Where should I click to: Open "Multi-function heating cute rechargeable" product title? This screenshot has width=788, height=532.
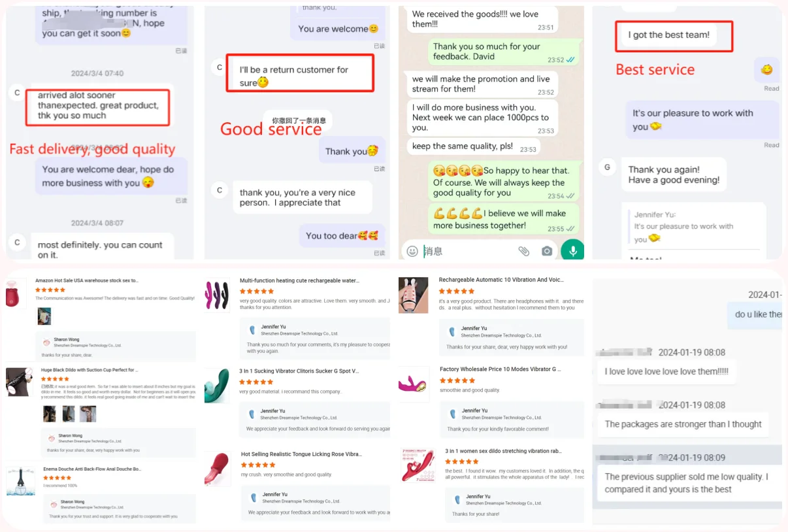point(299,280)
